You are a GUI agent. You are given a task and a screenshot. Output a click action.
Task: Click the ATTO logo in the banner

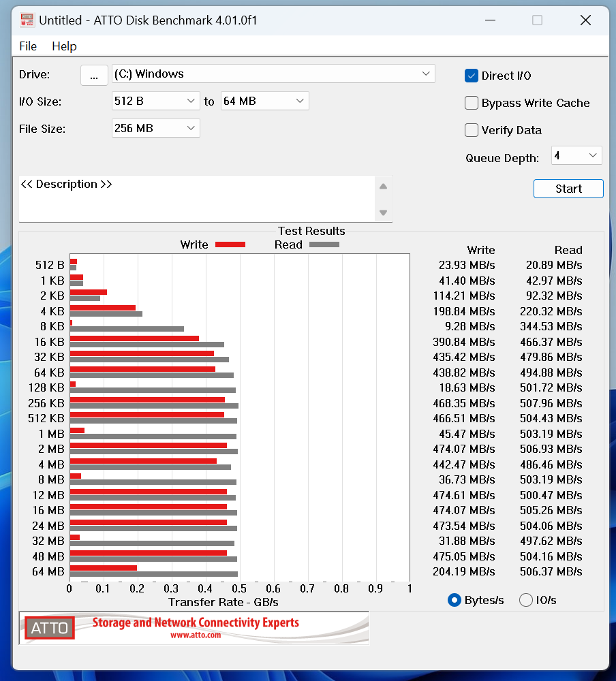click(x=50, y=628)
